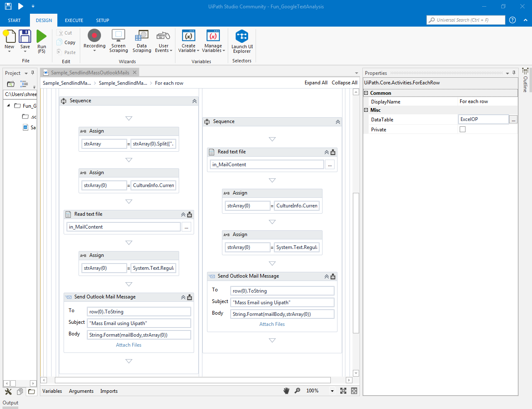Click the project folder icon at bottom left
Screen dimensions: 532x409
click(32, 392)
